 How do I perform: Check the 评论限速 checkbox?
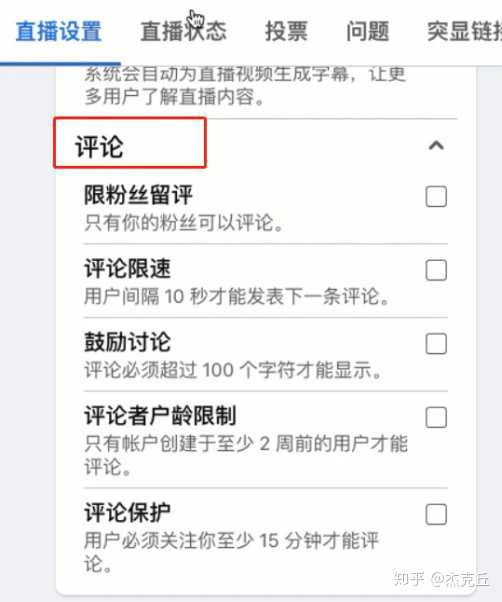point(436,270)
